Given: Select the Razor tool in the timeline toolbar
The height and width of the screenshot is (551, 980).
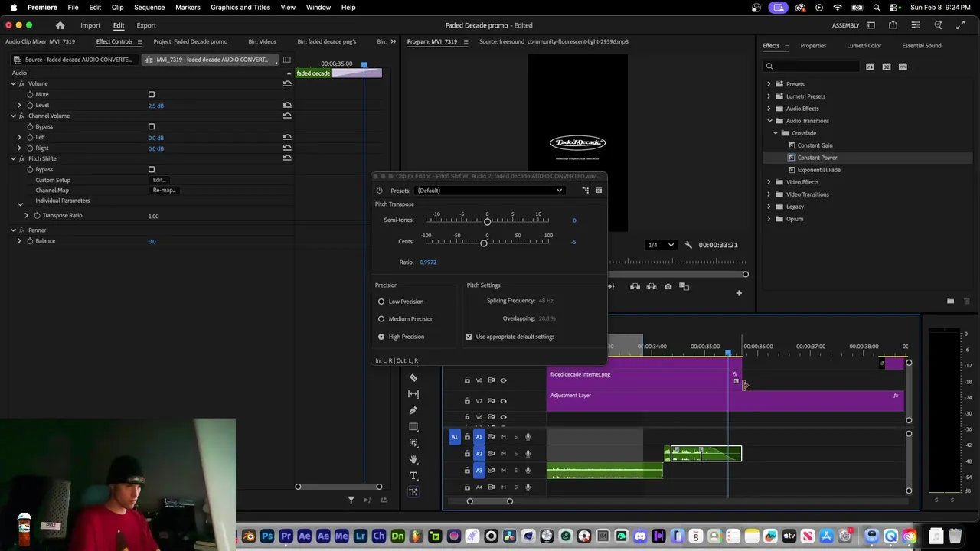Looking at the screenshot, I should [x=413, y=378].
